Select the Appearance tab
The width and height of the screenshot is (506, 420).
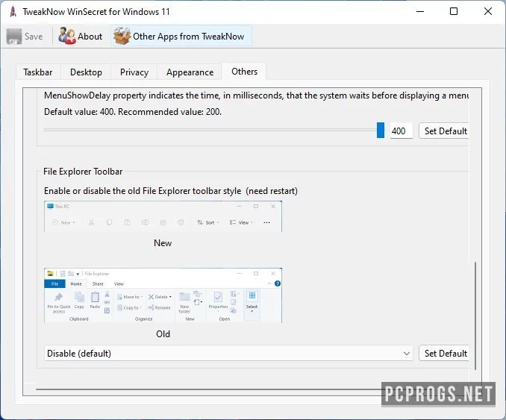coord(190,72)
